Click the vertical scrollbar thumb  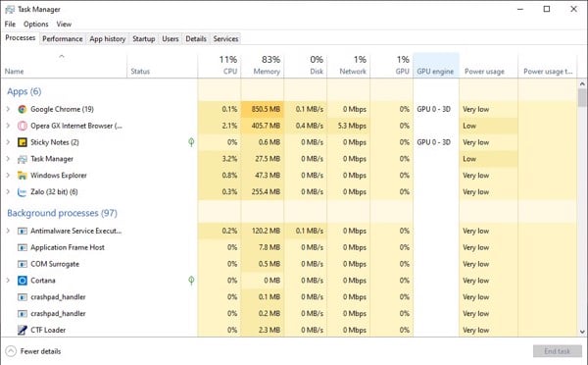582,98
